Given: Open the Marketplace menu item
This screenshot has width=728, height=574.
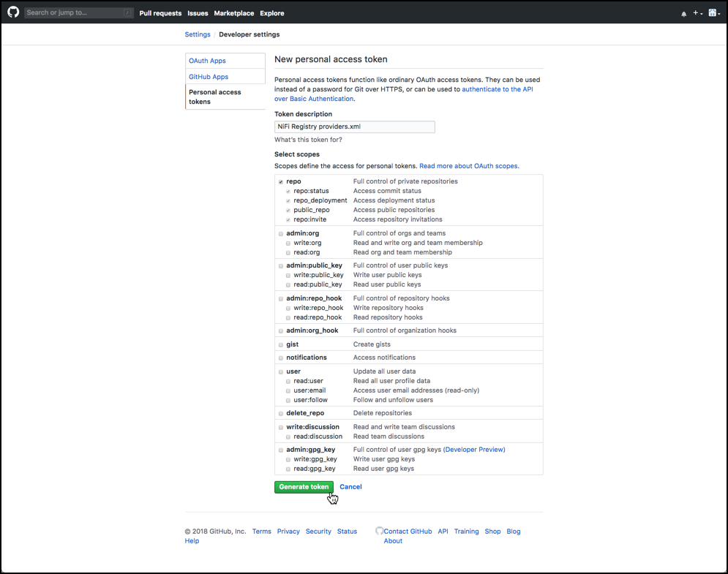Looking at the screenshot, I should 233,13.
